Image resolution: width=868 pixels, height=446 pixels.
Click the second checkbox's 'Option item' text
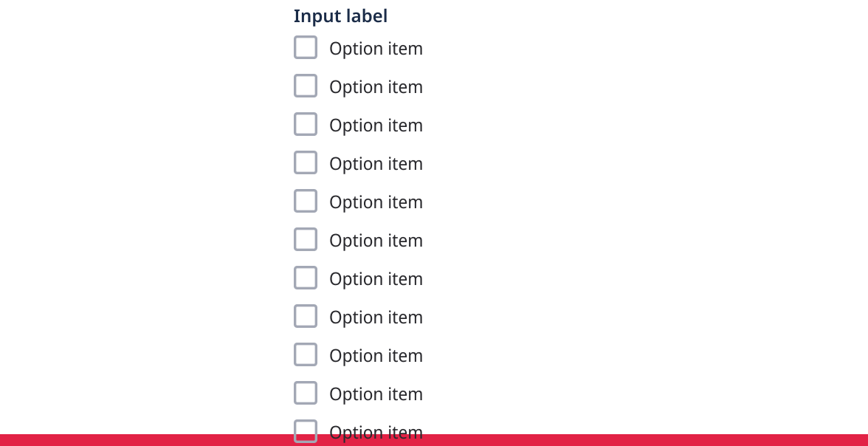pos(376,87)
